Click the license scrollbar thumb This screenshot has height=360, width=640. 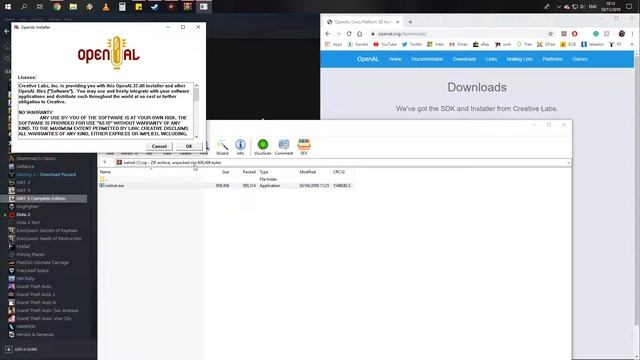[x=196, y=94]
